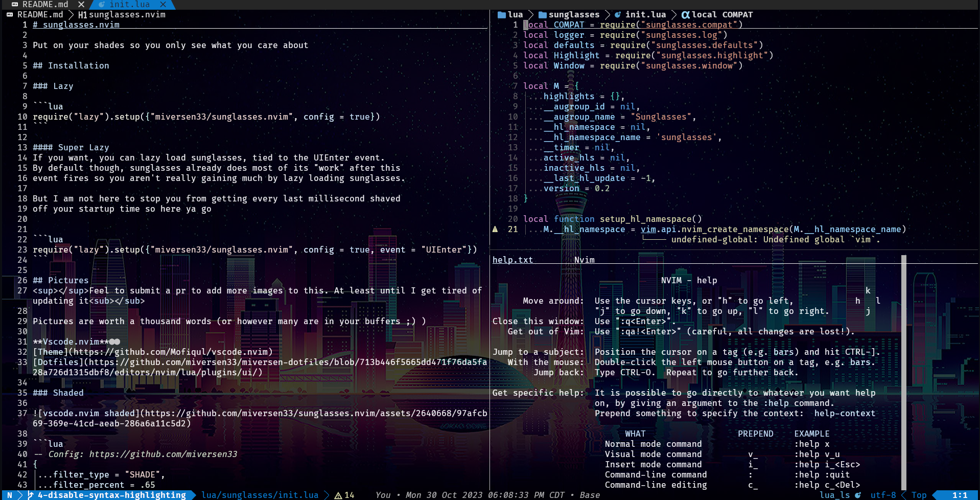Click the sunglasses folder icon in breadcrumb
Viewport: 980px width, 500px height.
pyautogui.click(x=543, y=14)
